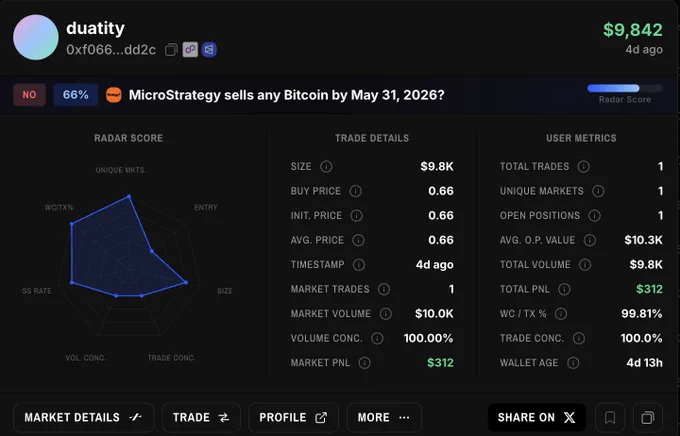Show info for BUY PRICE
Screen dimensions: 680x436
pyautogui.click(x=355, y=191)
